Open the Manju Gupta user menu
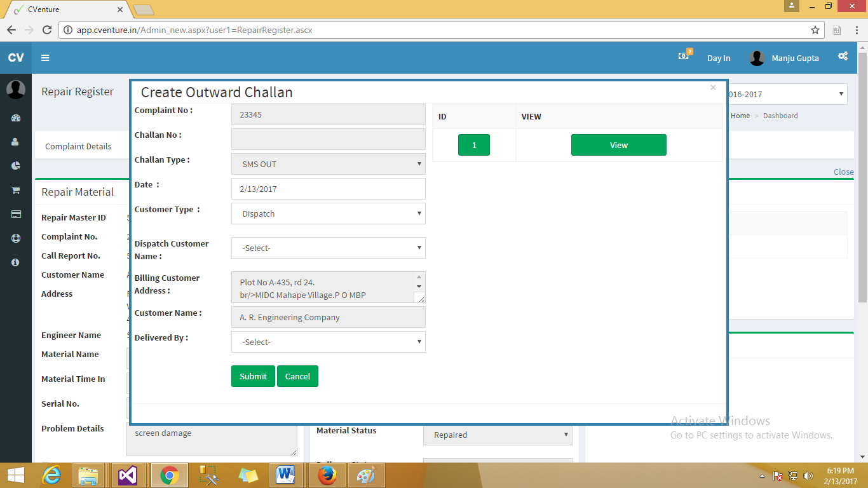 (x=784, y=58)
